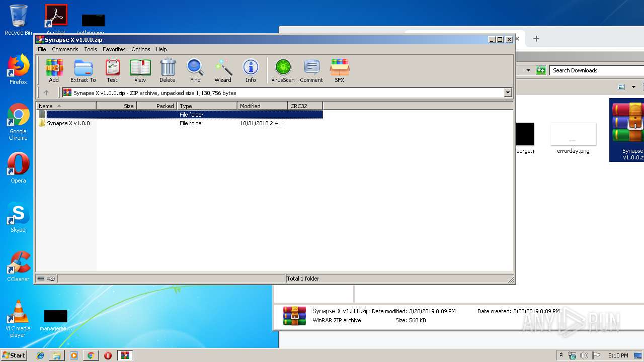Click the Extract To toolbar icon

(x=83, y=70)
